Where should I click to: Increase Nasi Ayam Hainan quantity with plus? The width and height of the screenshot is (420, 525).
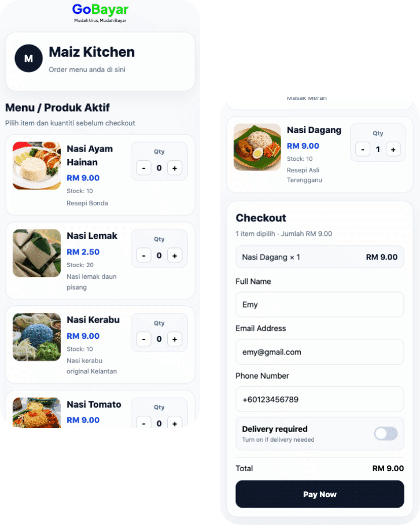pos(175,168)
